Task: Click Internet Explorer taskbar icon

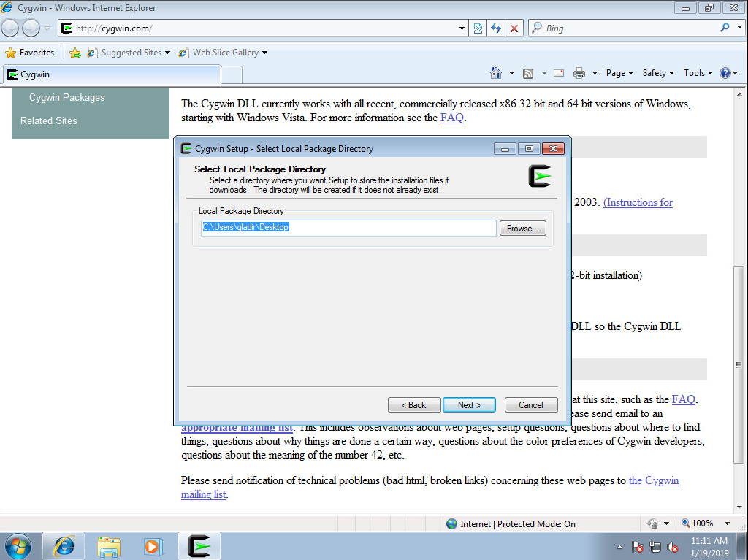Action: click(x=64, y=546)
